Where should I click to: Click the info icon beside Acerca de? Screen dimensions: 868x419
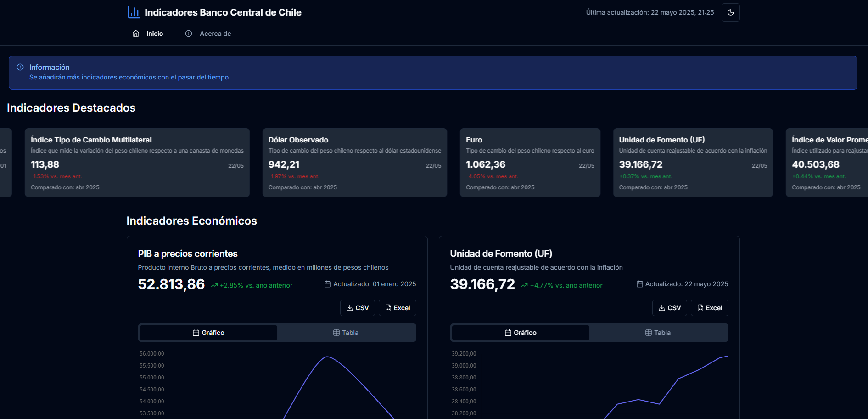point(189,34)
